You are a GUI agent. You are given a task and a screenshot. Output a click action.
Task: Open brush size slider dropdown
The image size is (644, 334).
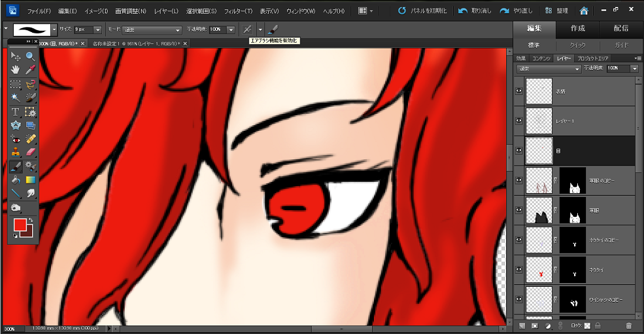98,30
